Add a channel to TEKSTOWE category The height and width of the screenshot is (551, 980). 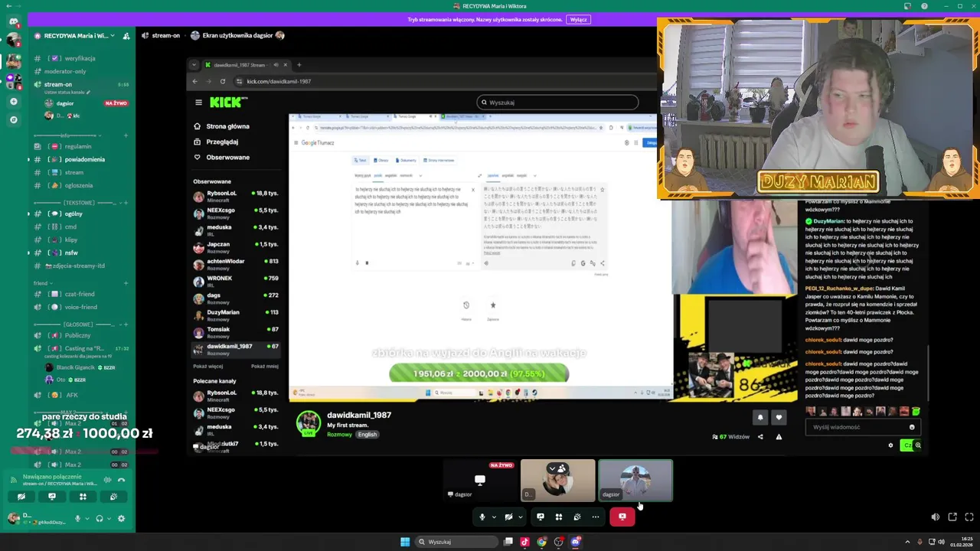coord(126,203)
